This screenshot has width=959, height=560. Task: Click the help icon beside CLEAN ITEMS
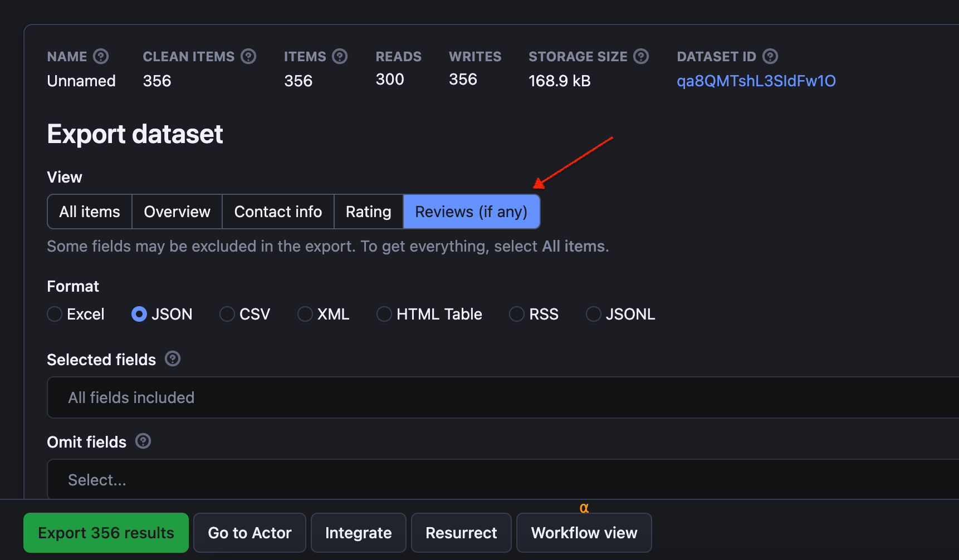point(248,56)
